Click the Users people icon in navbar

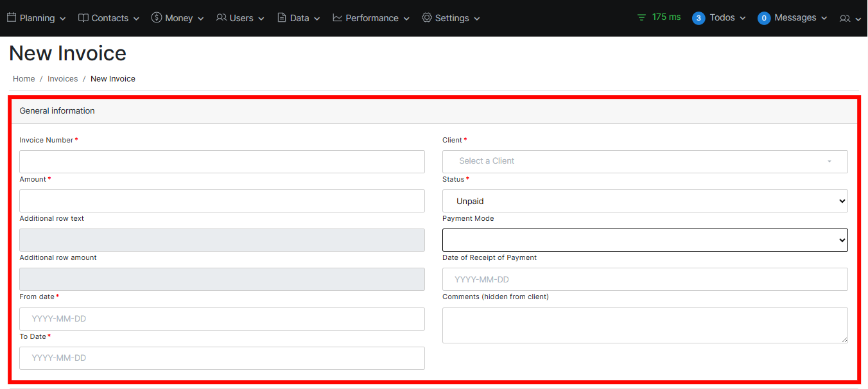tap(221, 18)
